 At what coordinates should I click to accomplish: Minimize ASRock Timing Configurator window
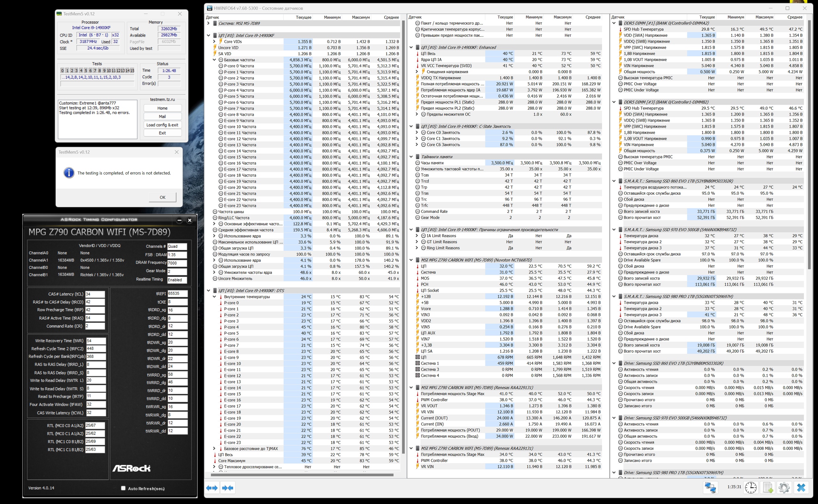pyautogui.click(x=180, y=220)
